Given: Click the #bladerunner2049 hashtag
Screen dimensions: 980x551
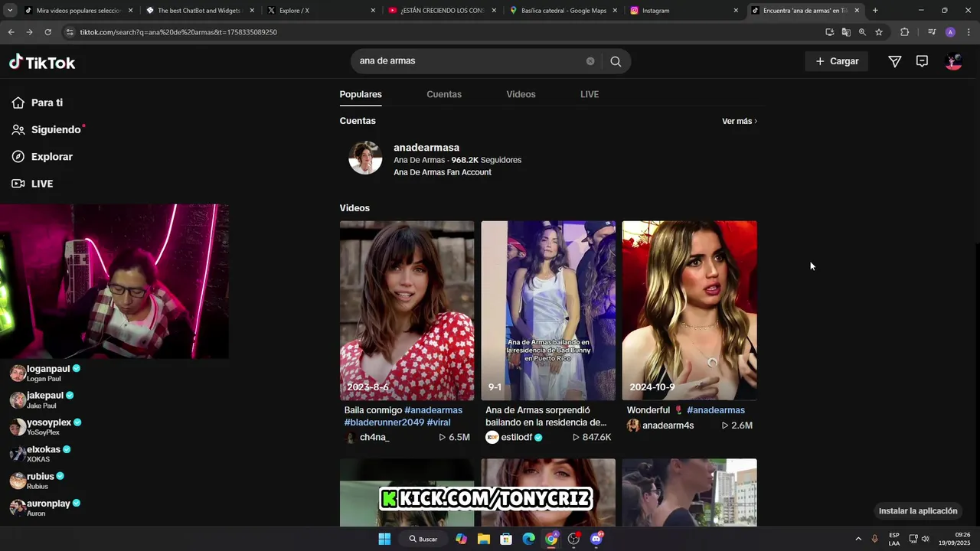Looking at the screenshot, I should tap(384, 422).
